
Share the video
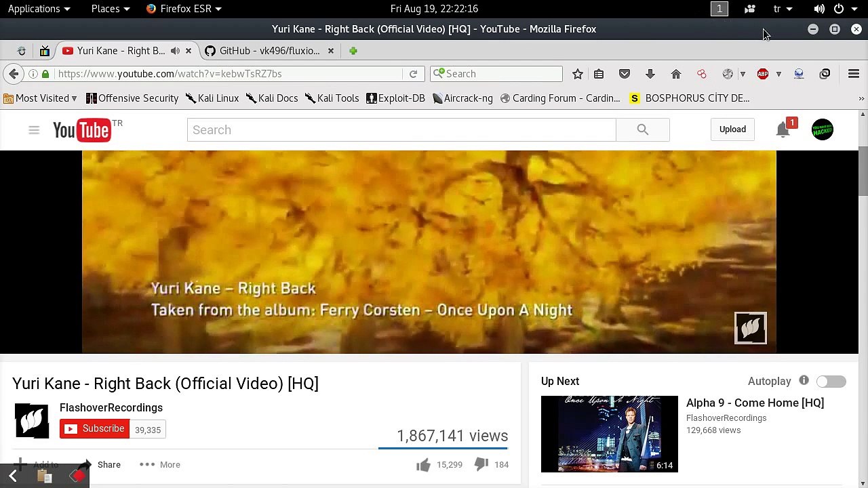click(x=100, y=464)
